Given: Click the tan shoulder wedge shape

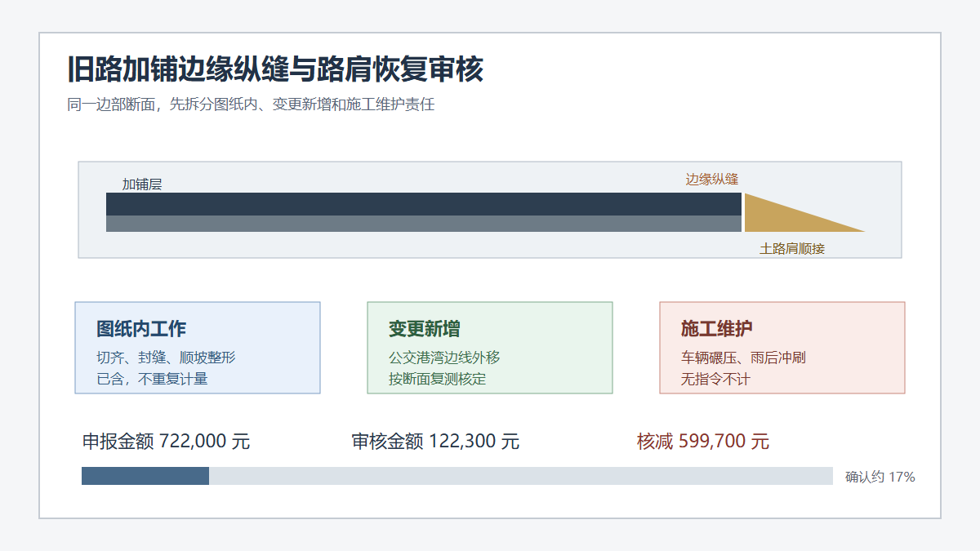Looking at the screenshot, I should pos(784,219).
